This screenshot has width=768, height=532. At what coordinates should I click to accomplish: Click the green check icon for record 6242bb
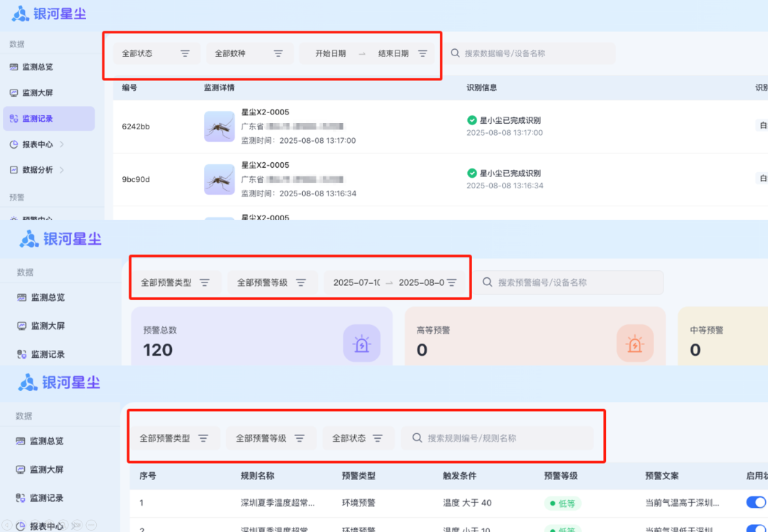tap(471, 120)
